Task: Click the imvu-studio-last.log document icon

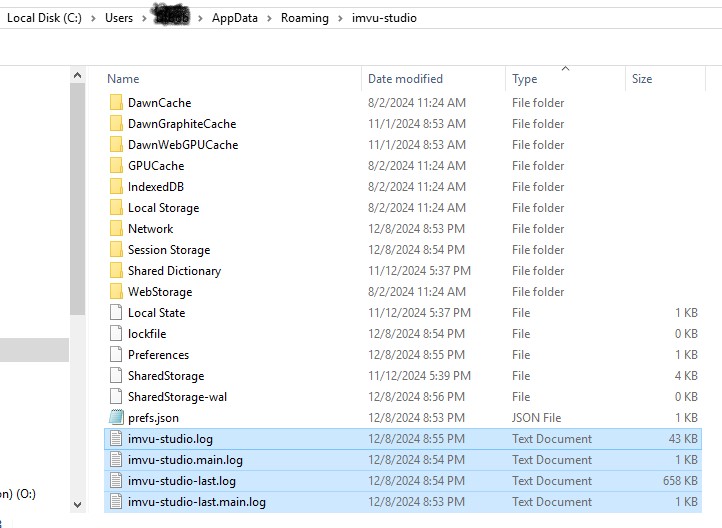Action: [x=116, y=481]
